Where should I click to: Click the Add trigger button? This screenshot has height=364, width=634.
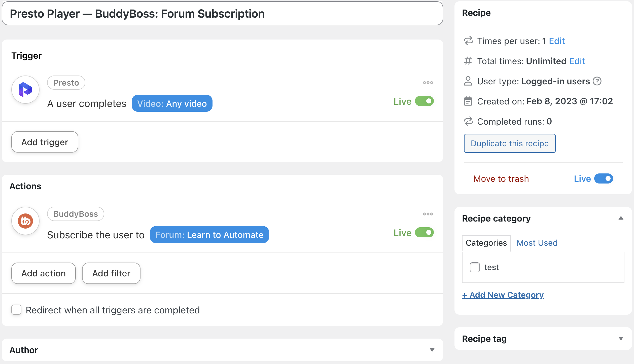pyautogui.click(x=45, y=142)
